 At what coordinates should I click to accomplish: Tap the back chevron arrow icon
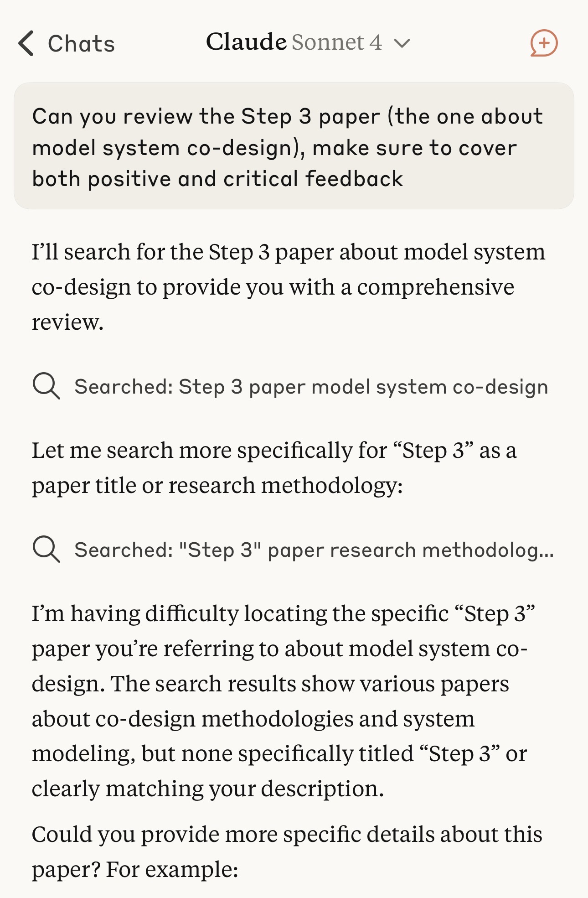(x=26, y=44)
